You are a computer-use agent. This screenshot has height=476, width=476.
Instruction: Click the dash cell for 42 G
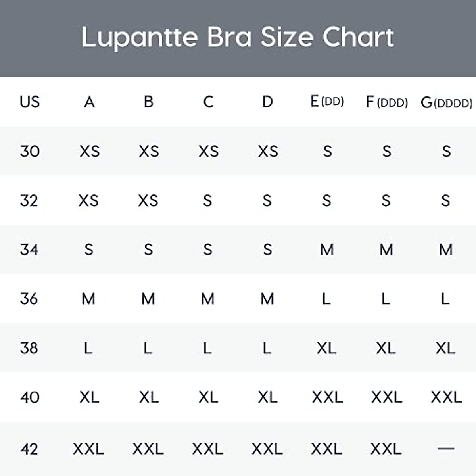pos(445,449)
